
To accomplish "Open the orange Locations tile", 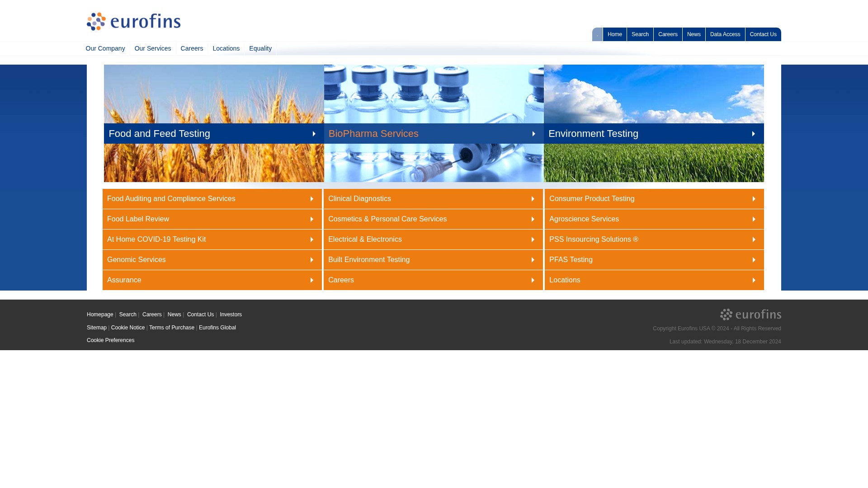I will 654,280.
